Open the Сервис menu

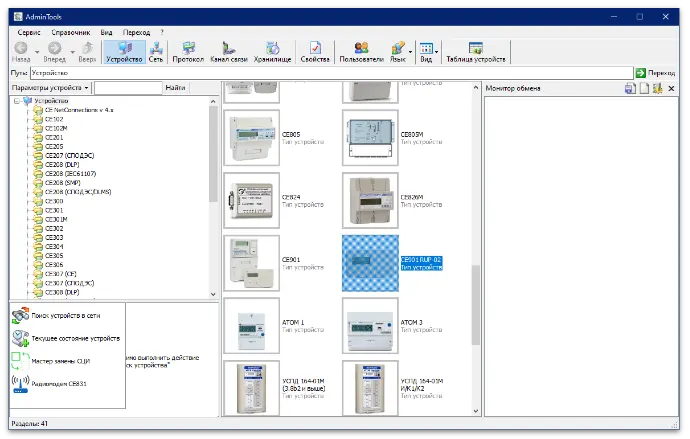coord(29,32)
